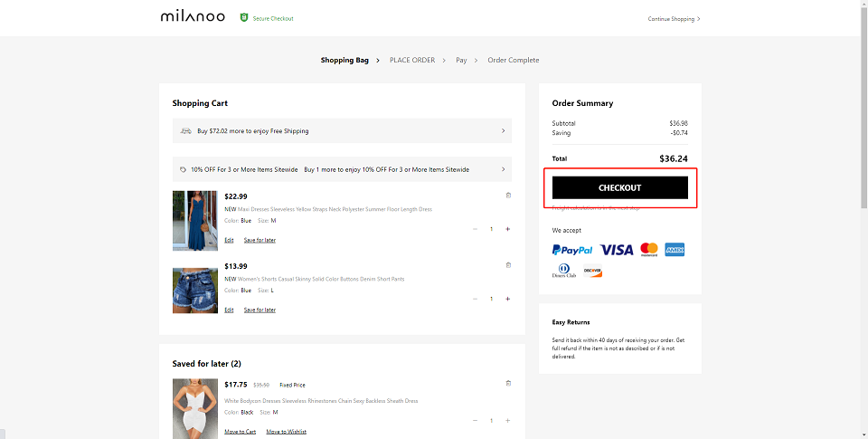Image resolution: width=868 pixels, height=439 pixels.
Task: Expand the 10% OFF promo chevron
Action: [504, 169]
